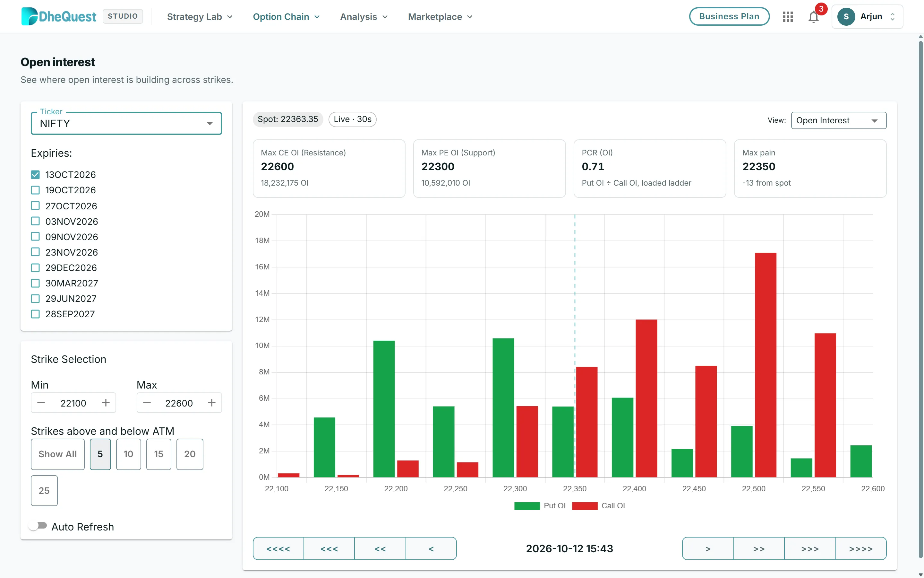Click the Business Plan button
924x578 pixels.
point(729,16)
